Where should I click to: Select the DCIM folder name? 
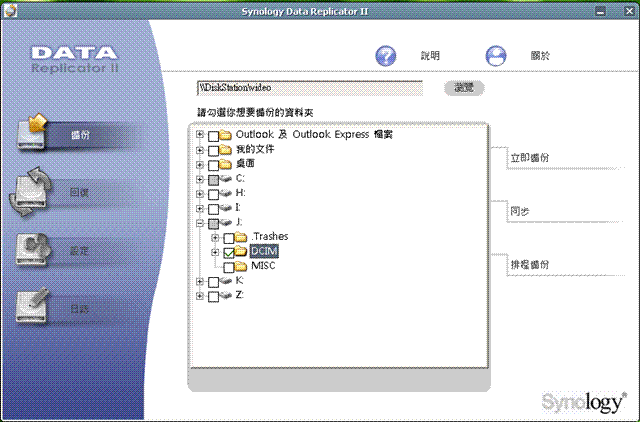[264, 251]
